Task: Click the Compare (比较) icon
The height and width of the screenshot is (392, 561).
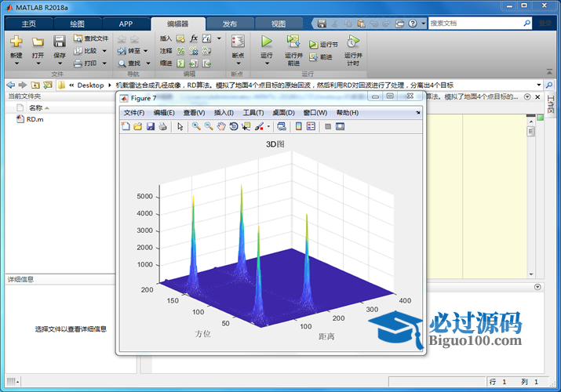Action: (x=78, y=51)
